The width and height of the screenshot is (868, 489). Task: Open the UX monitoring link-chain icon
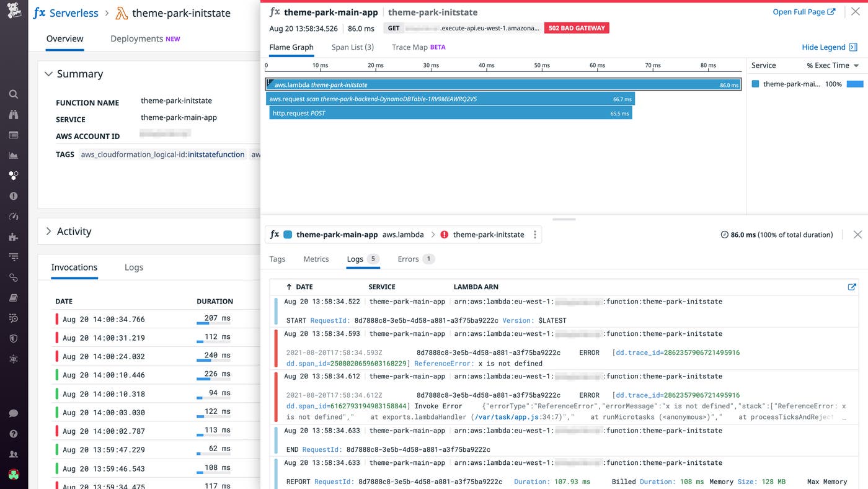(x=14, y=277)
